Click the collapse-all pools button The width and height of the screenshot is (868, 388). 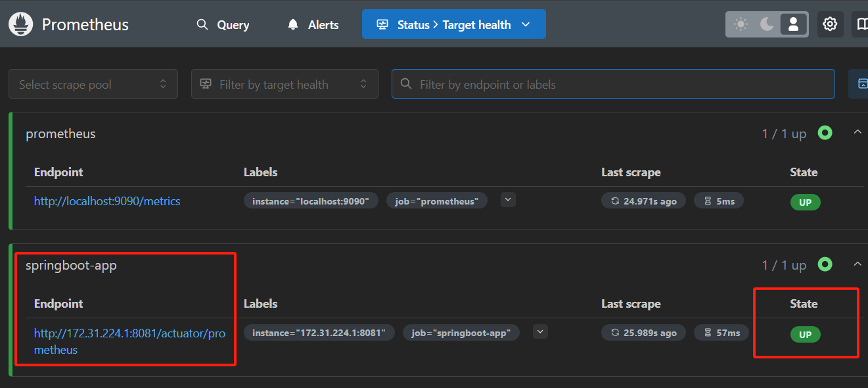click(859, 84)
